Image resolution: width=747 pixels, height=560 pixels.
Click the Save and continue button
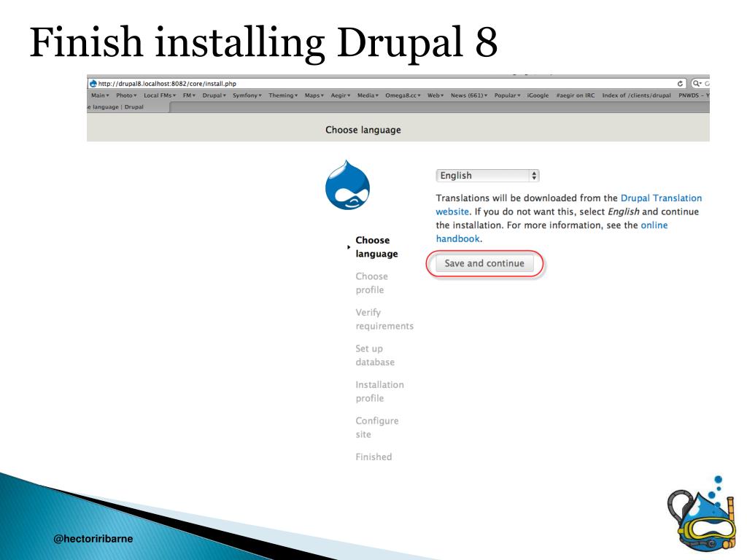coord(484,263)
